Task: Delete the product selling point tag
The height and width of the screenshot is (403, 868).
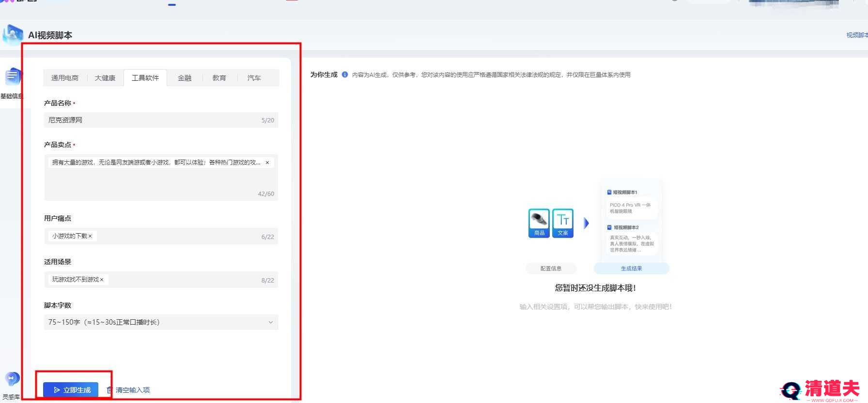Action: (x=267, y=163)
